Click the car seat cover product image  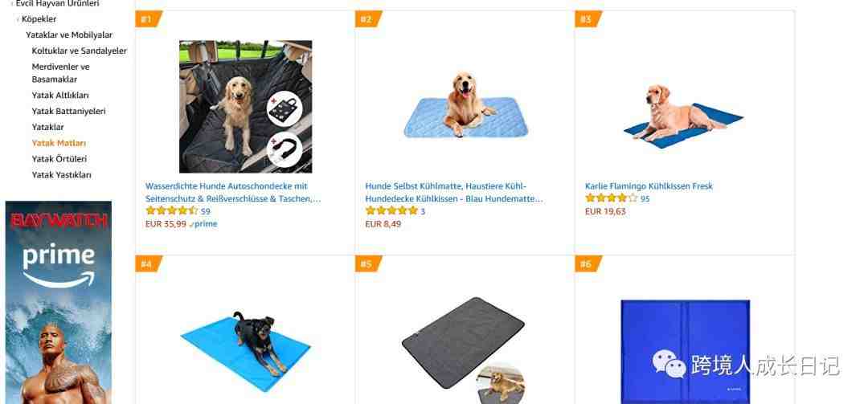click(x=245, y=106)
